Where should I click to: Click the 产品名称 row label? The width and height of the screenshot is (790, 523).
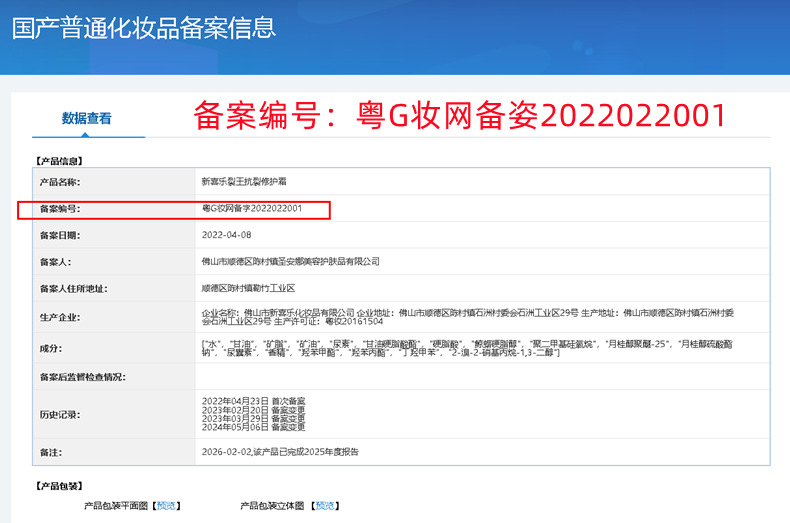(60, 182)
